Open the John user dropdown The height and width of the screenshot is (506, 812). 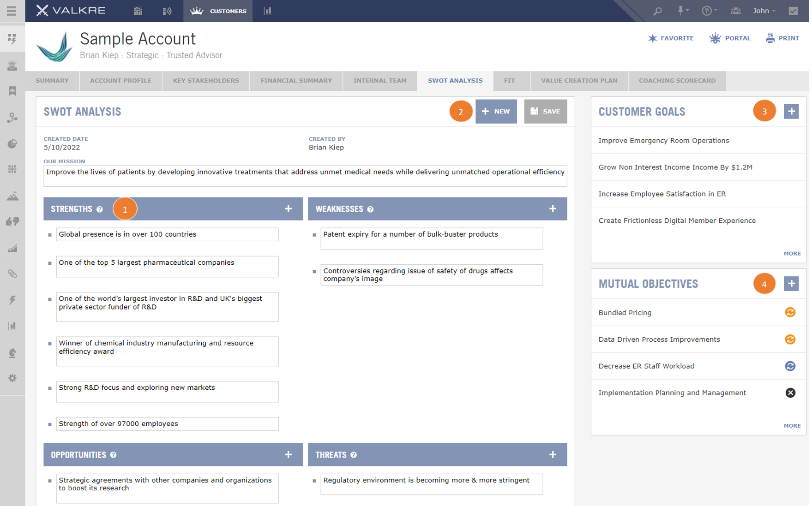[764, 11]
